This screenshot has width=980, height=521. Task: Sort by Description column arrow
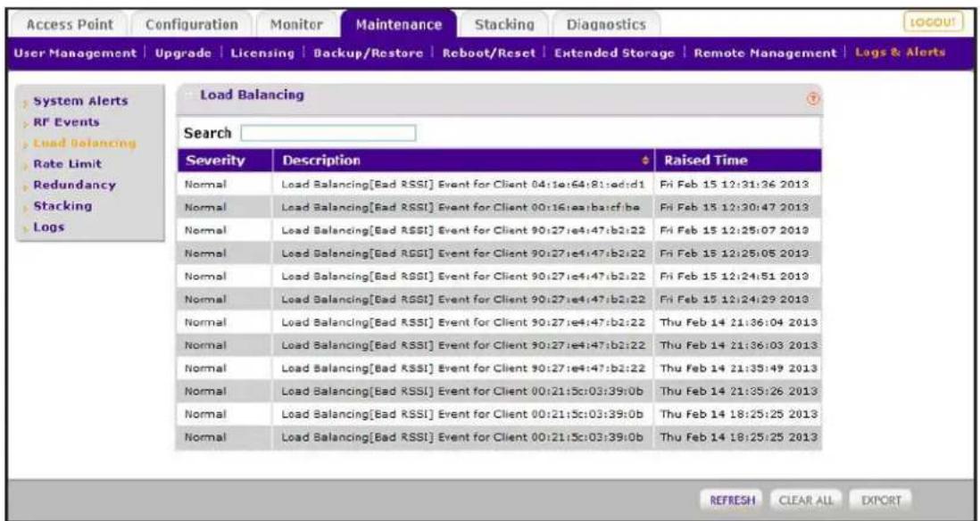(x=645, y=161)
